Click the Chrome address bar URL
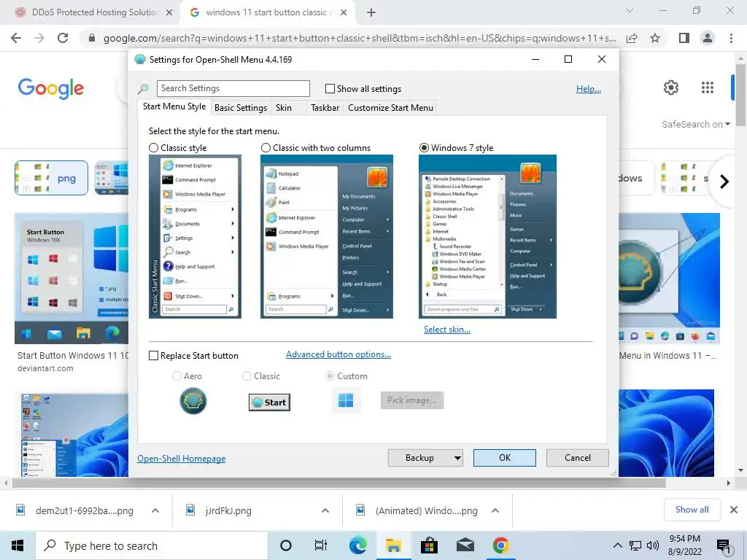Image resolution: width=747 pixels, height=560 pixels. click(360, 38)
